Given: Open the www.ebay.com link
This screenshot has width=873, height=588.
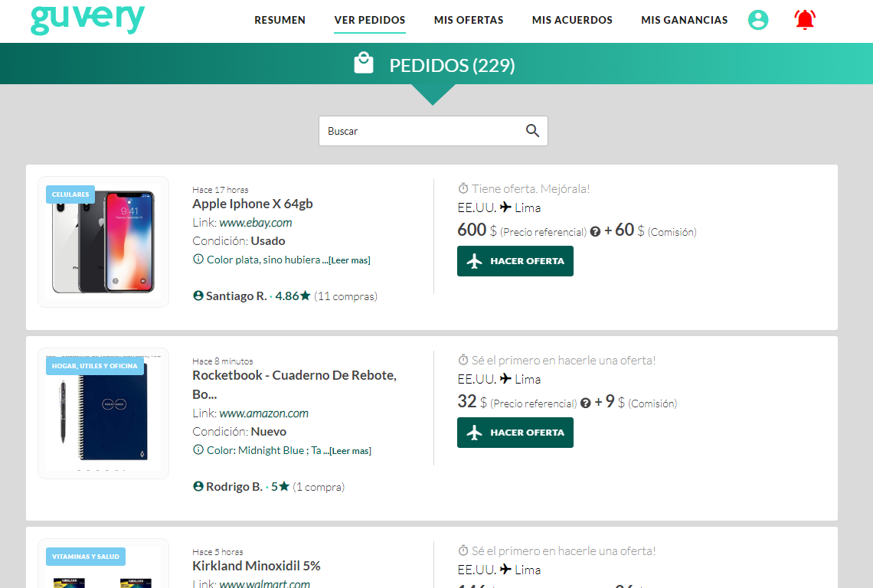Looking at the screenshot, I should (x=256, y=223).
